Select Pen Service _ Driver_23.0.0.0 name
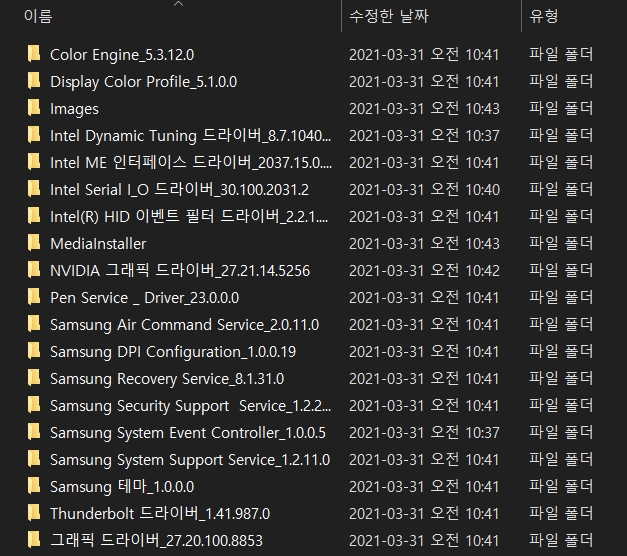 (145, 298)
